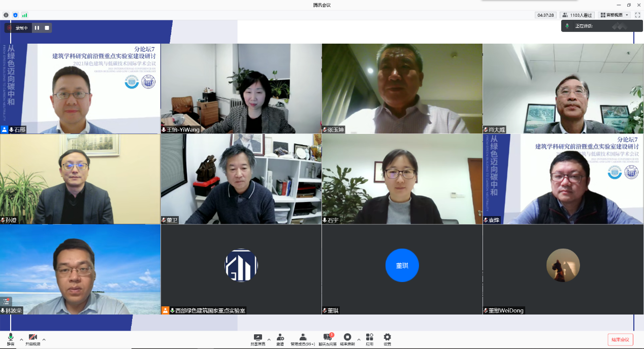Stop the recording with square button
Image resolution: width=644 pixels, height=349 pixels.
click(47, 28)
